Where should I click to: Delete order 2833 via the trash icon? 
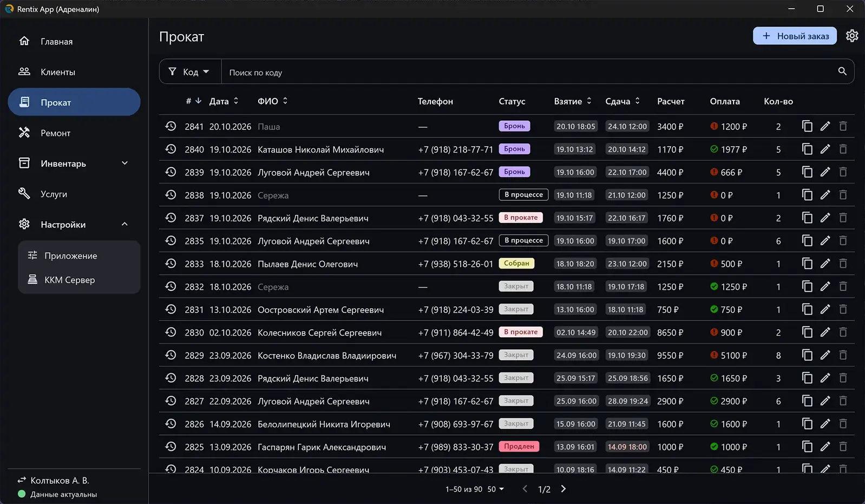[843, 264]
